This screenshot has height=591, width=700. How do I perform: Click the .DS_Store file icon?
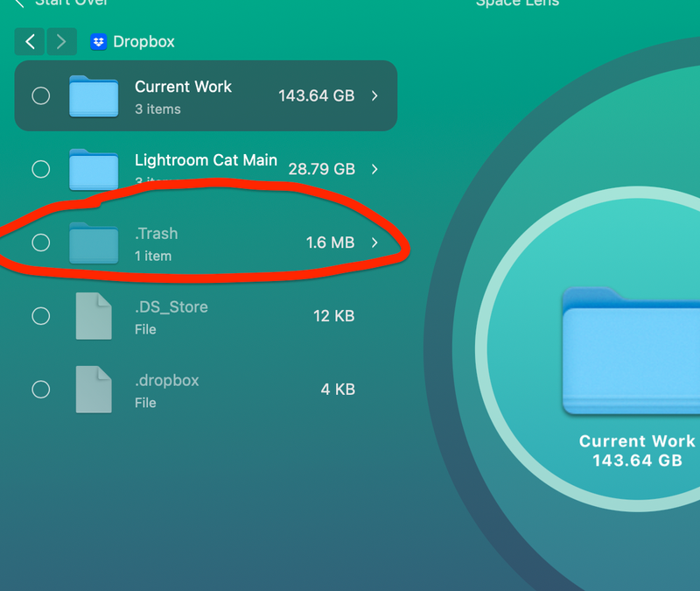(x=94, y=316)
